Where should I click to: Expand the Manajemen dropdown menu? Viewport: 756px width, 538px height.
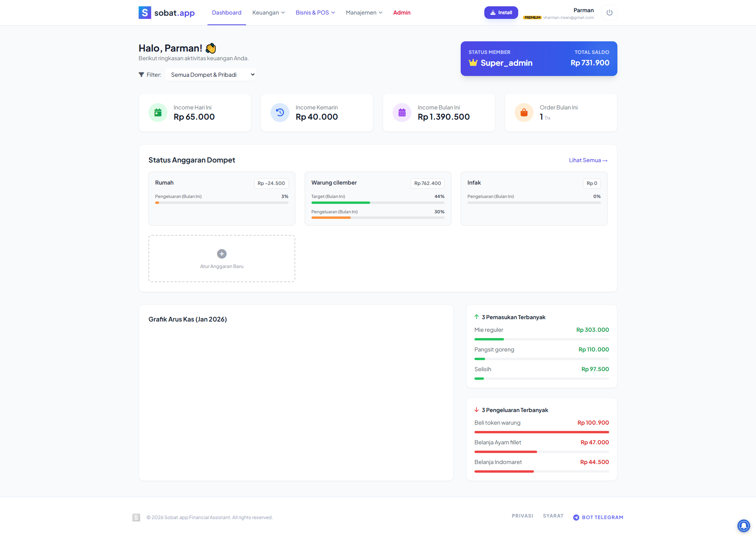pos(363,12)
